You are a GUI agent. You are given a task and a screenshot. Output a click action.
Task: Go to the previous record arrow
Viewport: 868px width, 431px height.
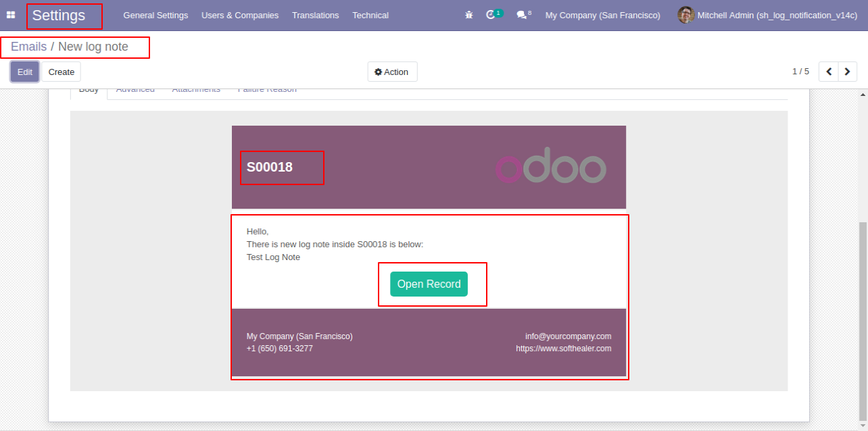[x=829, y=72]
